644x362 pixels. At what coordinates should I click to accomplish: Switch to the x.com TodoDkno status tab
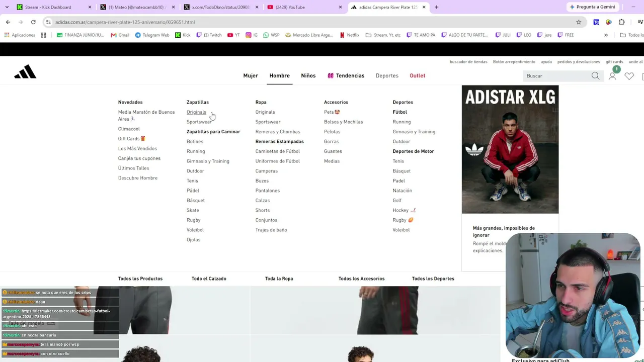(x=221, y=7)
